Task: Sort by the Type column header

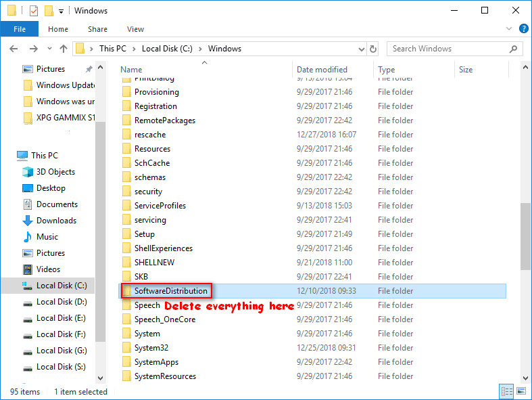Action: point(387,70)
